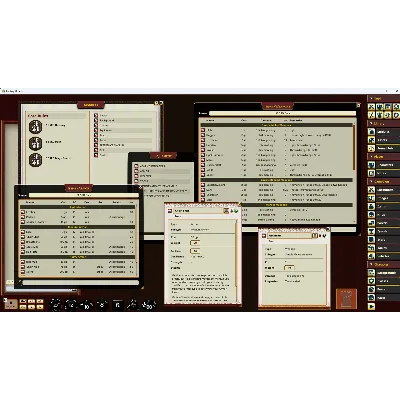Select the Main tab in armor item window
Image resolution: width=400 pixels, height=400 pixels.
(177, 216)
